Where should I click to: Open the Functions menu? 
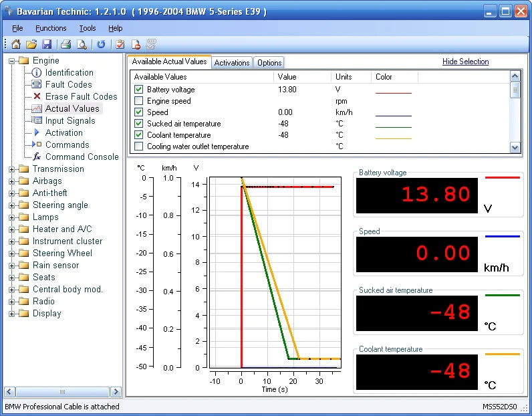click(51, 28)
